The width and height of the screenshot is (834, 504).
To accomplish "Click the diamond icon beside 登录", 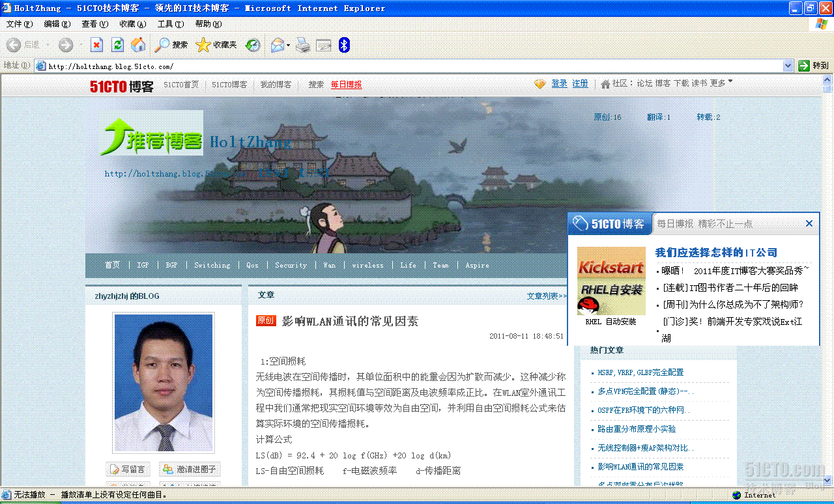I will 539,84.
